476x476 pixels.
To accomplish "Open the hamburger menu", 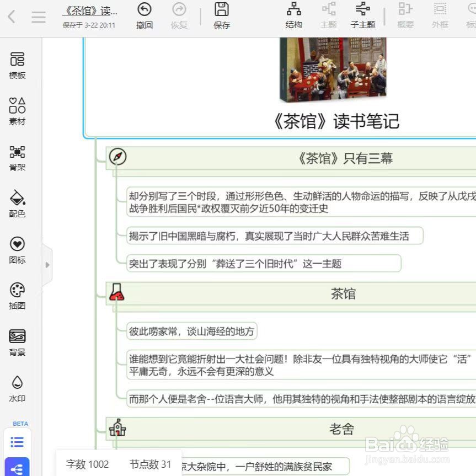I will point(39,17).
